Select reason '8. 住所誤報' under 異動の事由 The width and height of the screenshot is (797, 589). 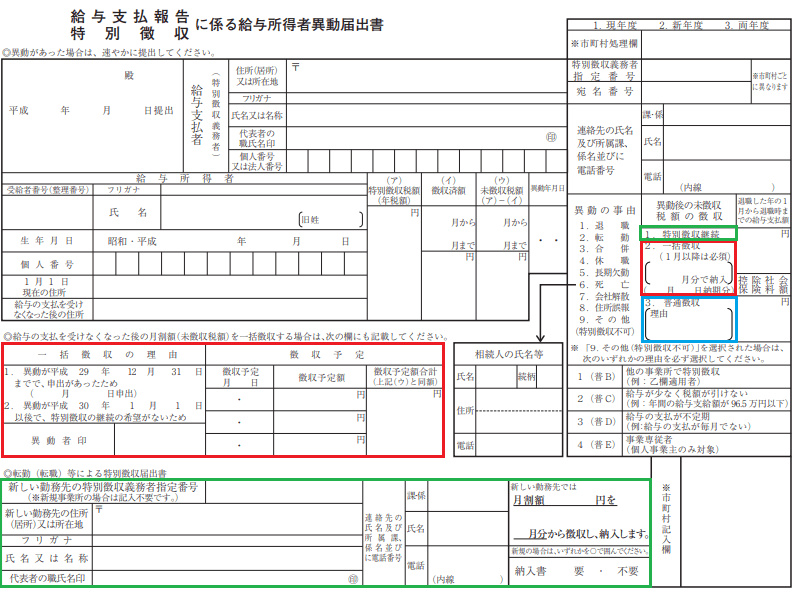pyautogui.click(x=604, y=308)
